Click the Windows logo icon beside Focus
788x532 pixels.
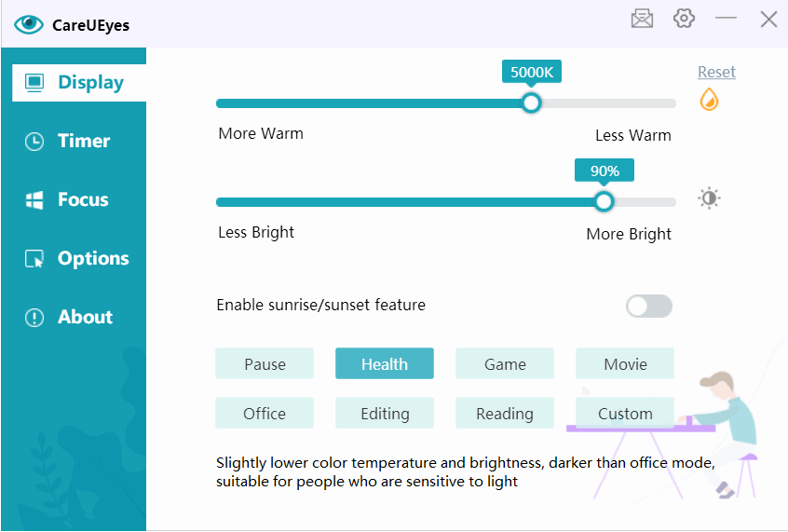coord(34,200)
